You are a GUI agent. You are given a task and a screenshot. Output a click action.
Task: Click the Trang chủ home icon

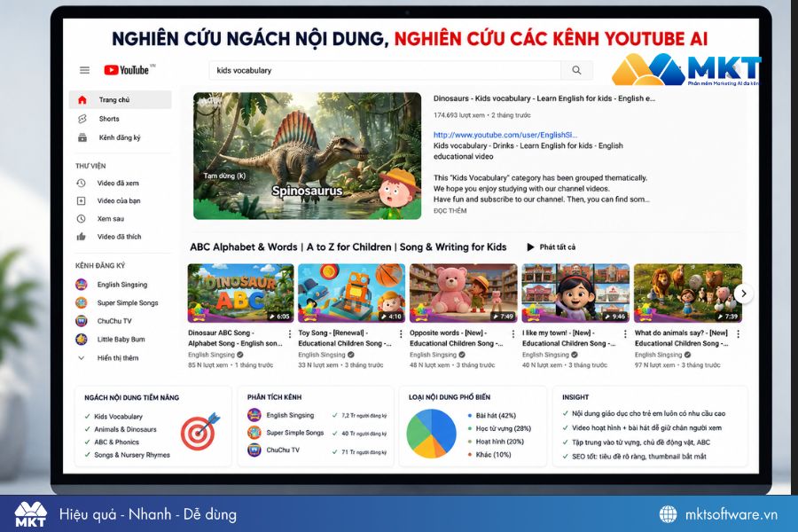coord(82,100)
